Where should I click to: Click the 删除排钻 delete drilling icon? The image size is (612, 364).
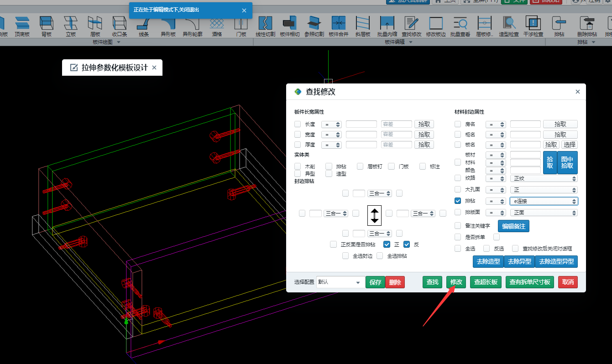pyautogui.click(x=586, y=25)
